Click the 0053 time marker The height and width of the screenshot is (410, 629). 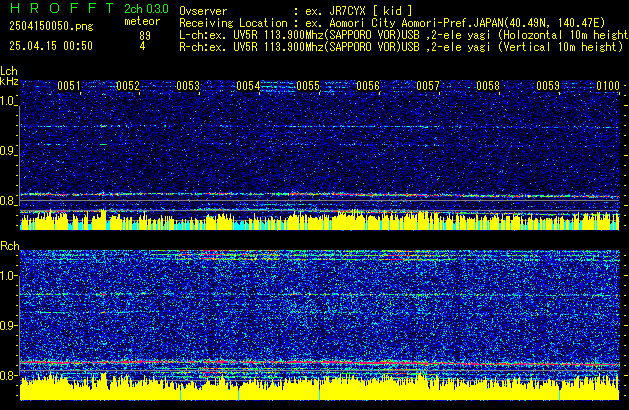point(188,86)
